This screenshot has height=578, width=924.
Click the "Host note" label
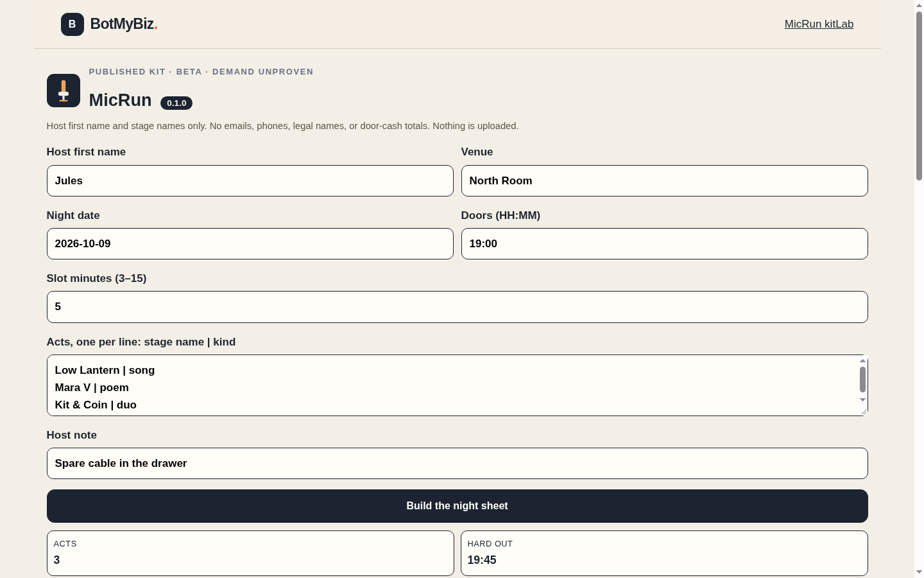72,435
